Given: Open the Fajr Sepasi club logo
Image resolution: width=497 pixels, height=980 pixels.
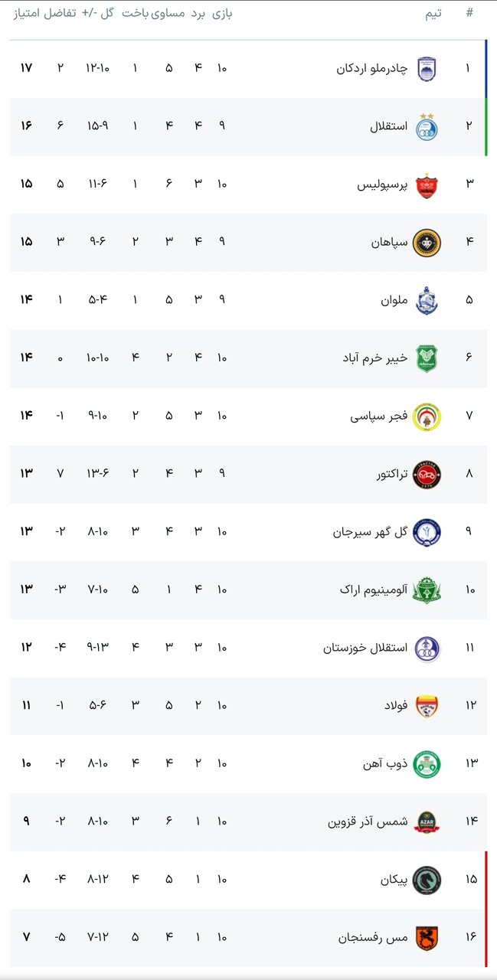Looking at the screenshot, I should (427, 416).
